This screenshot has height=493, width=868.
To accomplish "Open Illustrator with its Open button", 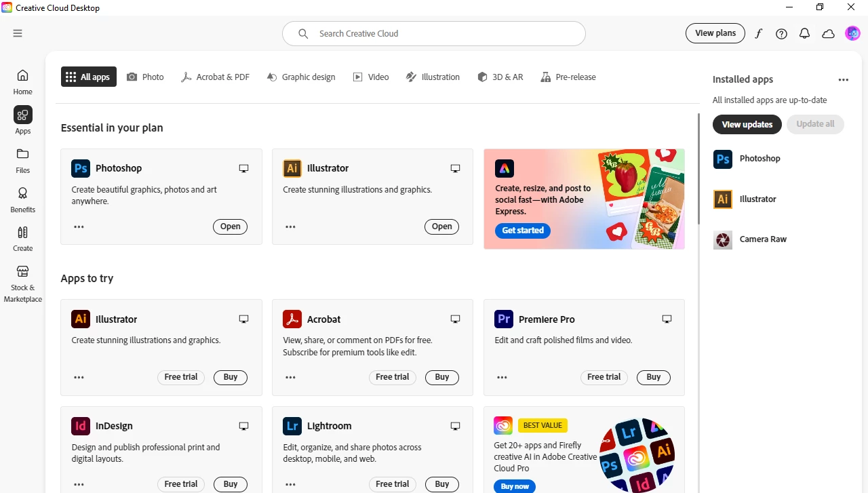I will tap(442, 226).
